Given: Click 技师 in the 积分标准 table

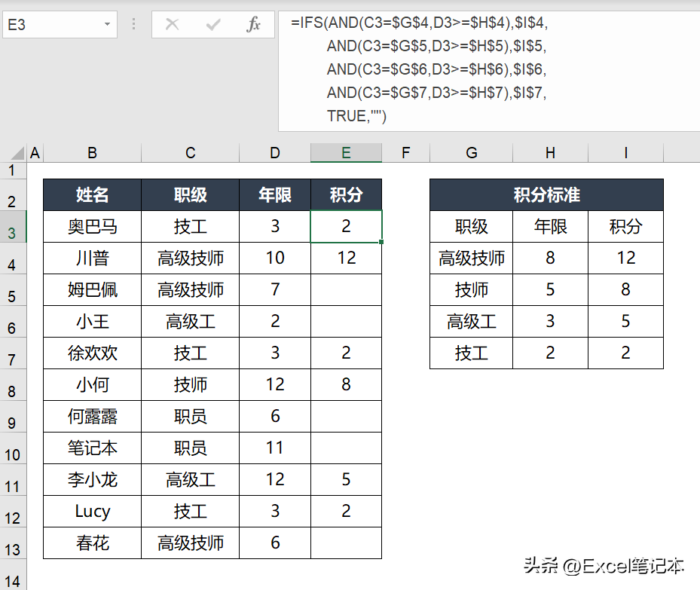Looking at the screenshot, I should click(x=472, y=290).
